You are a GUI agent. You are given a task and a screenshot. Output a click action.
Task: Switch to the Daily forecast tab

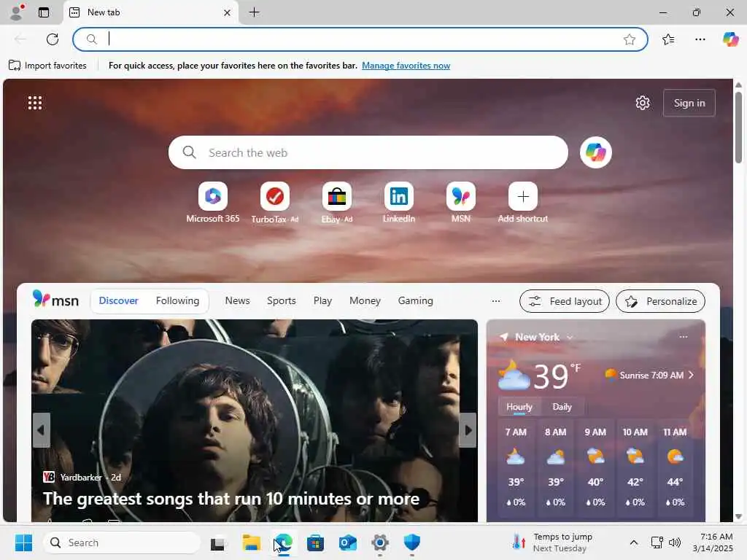click(x=562, y=407)
